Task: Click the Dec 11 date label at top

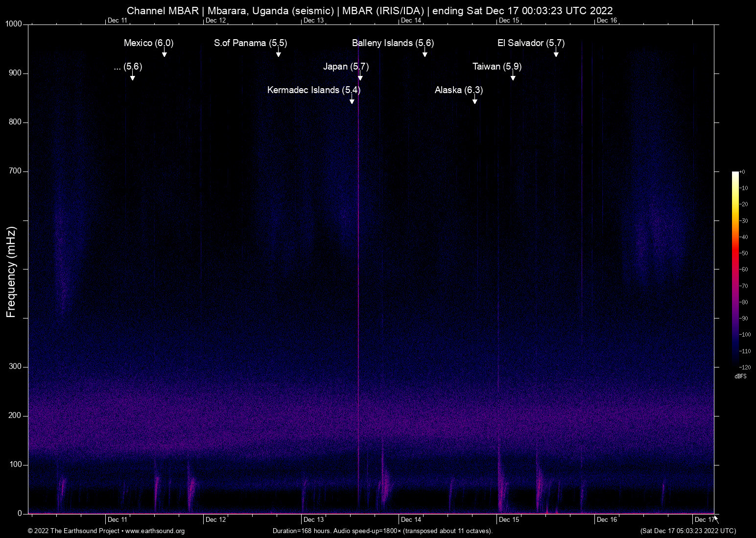Action: tap(117, 21)
